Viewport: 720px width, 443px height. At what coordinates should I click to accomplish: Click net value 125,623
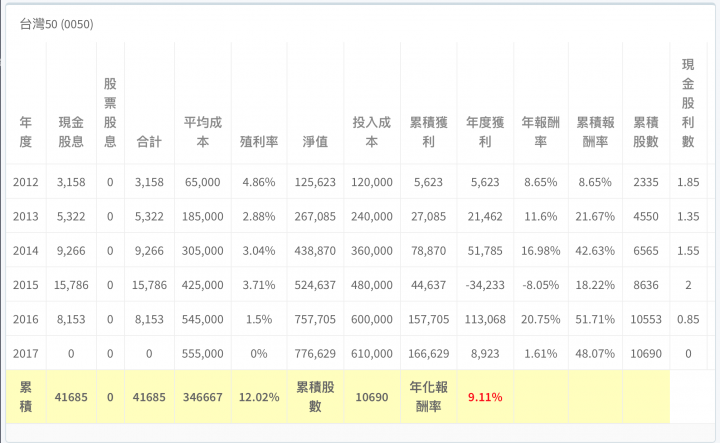tap(315, 182)
